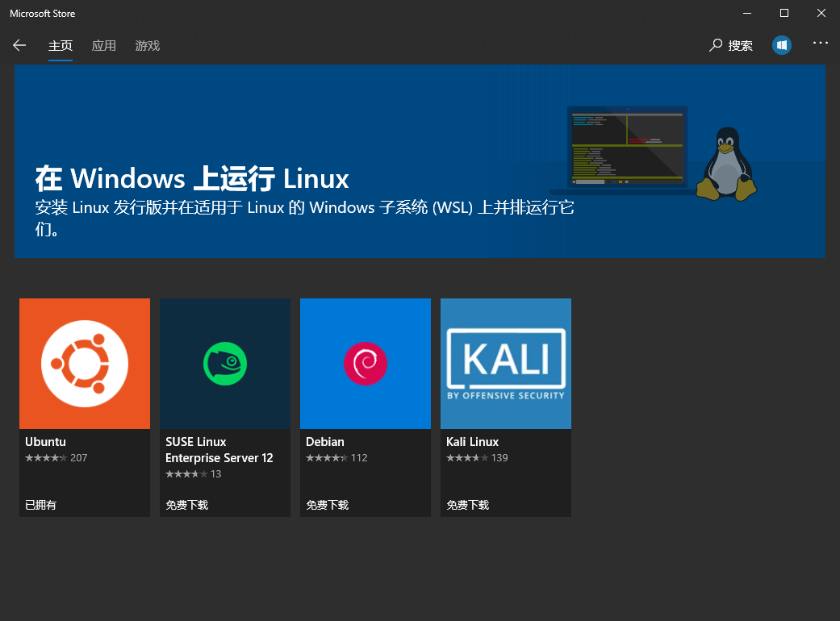840x621 pixels.
Task: Select the SUSE Linux Enterprise Server 12 icon
Action: [224, 363]
